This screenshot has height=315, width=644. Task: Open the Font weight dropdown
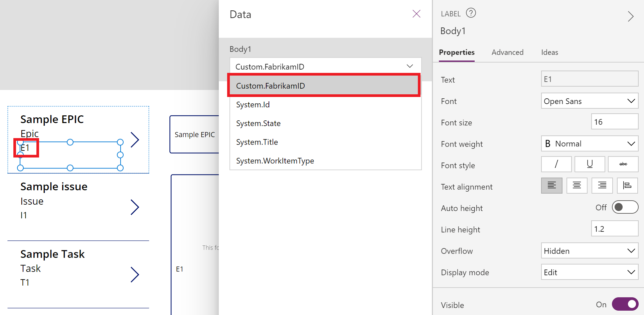coord(590,144)
